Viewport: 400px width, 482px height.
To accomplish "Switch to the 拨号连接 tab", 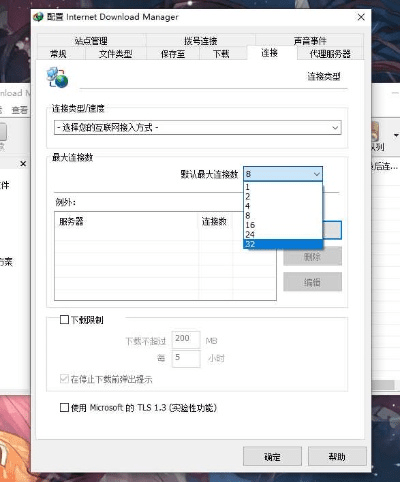I will pyautogui.click(x=201, y=41).
